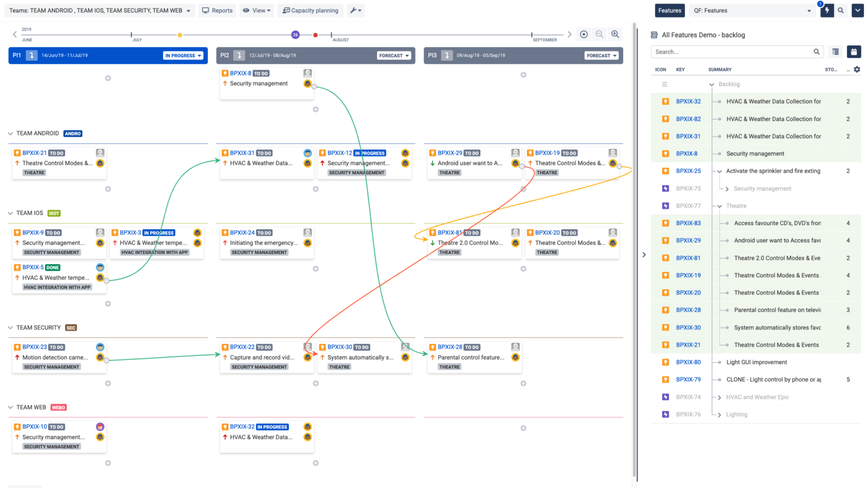This screenshot has width=868, height=488.
Task: Open the gear column settings icon in the backlog table
Action: (x=857, y=69)
